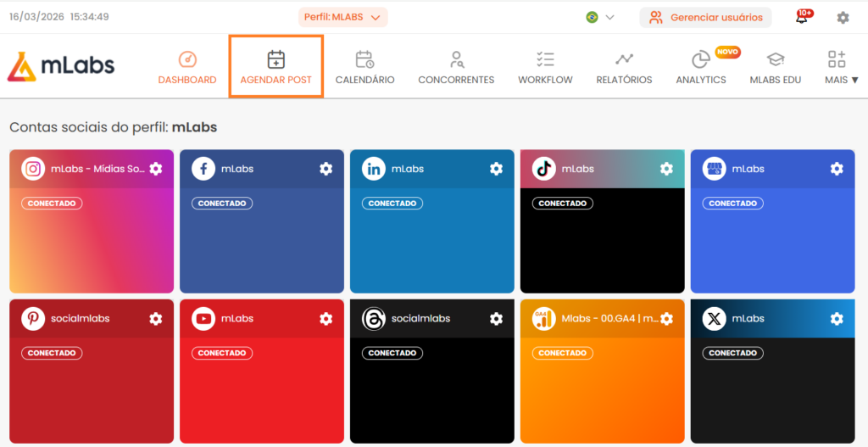Open settings gear on Threads card
This screenshot has height=447, width=868.
coord(496,318)
